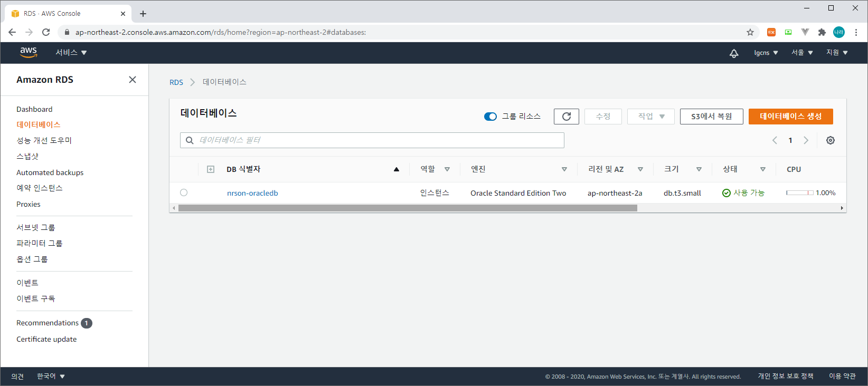The height and width of the screenshot is (386, 868).
Task: Click the gray V extension icon
Action: pos(805,32)
